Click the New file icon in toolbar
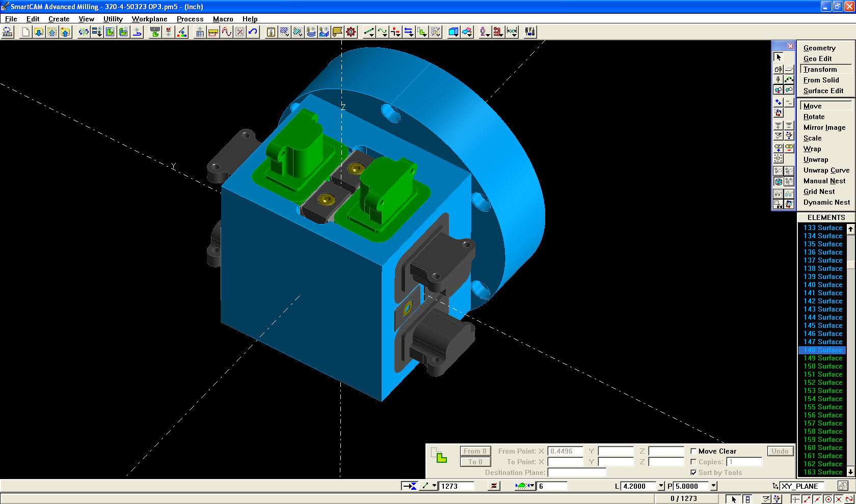Screen dimensions: 856x504 pos(25,32)
